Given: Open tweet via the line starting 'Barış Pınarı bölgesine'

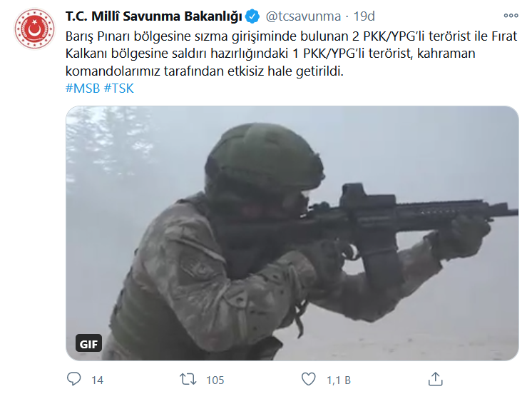Looking at the screenshot, I should point(291,36).
